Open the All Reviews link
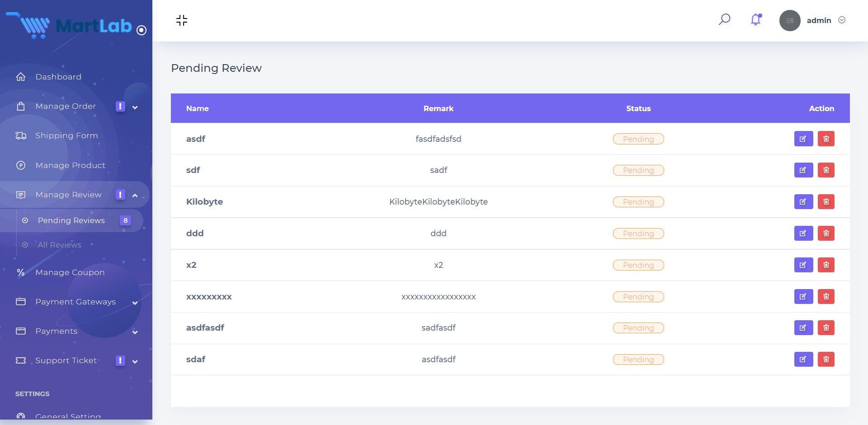Viewport: 868px width, 425px height. (60, 245)
